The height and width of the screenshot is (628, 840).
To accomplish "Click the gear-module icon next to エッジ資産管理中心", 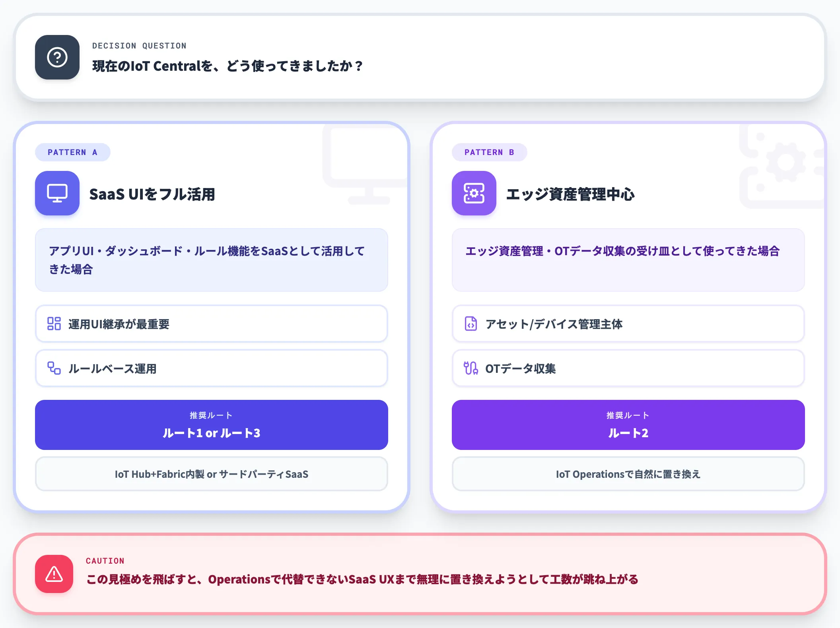I will (x=474, y=193).
